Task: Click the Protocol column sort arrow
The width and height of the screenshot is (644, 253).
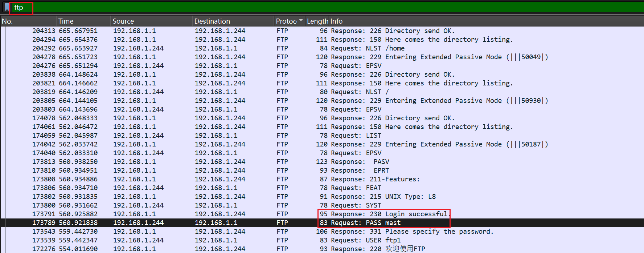Action: pyautogui.click(x=301, y=20)
